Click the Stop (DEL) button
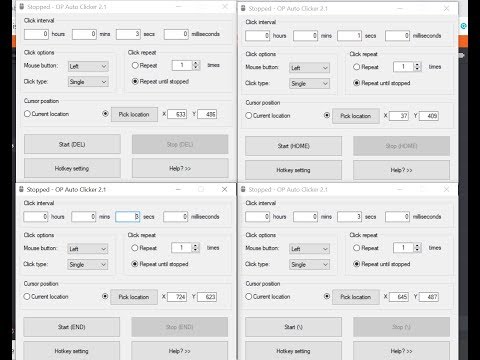This screenshot has height=360, width=480. click(x=180, y=144)
